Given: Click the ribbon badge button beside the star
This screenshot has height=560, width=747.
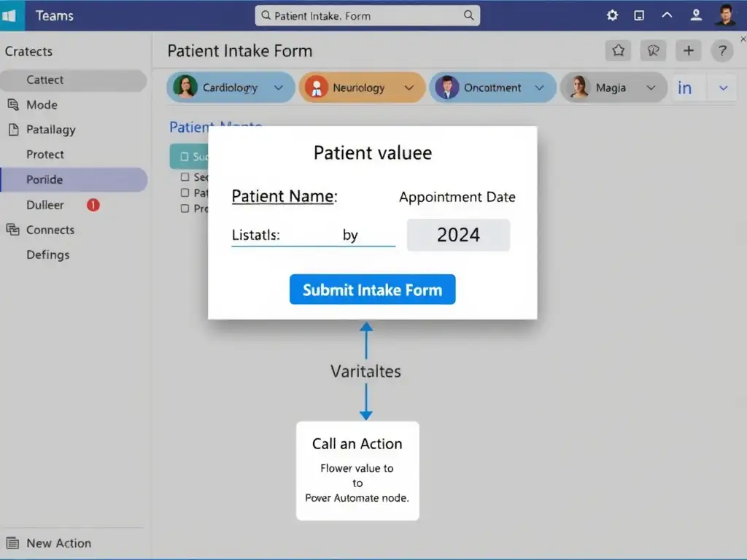Looking at the screenshot, I should click(x=653, y=50).
